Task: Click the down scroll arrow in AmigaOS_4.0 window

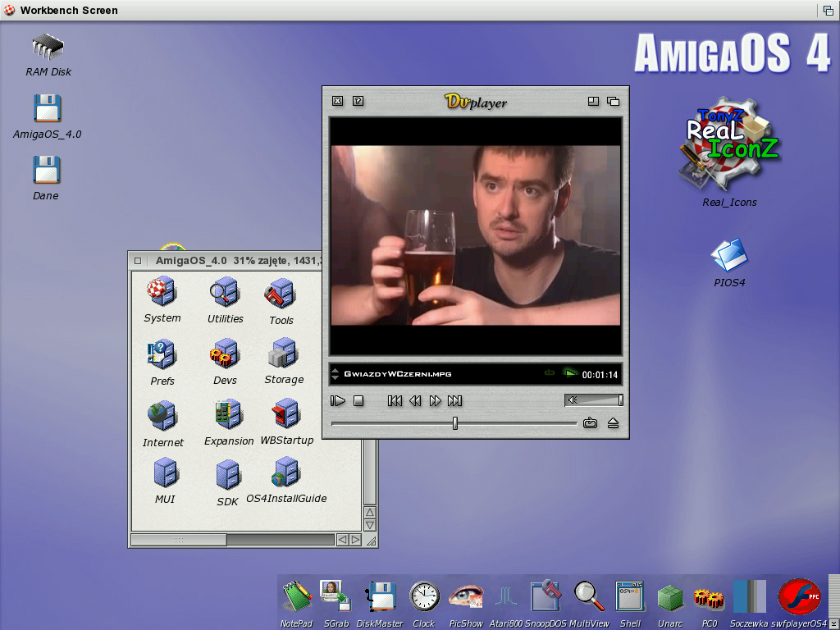Action: tap(370, 525)
